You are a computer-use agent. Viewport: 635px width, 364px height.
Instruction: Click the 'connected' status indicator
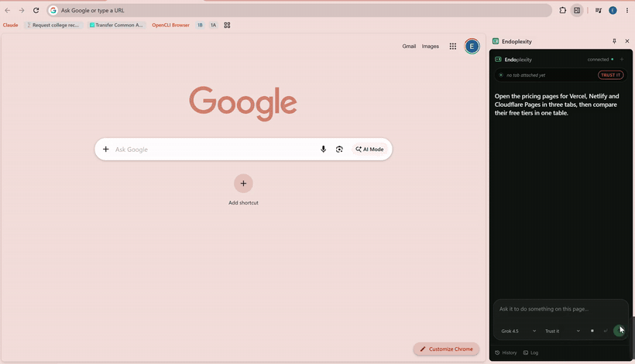pos(600,60)
